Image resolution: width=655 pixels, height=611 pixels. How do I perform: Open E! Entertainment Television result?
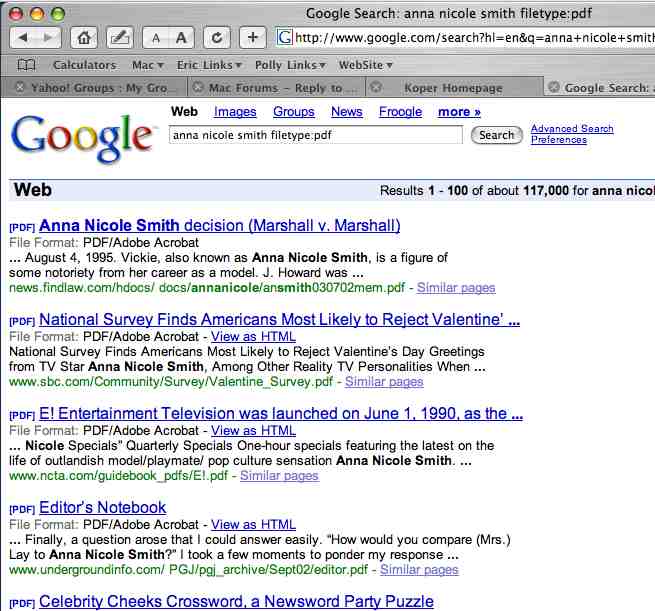[x=281, y=413]
